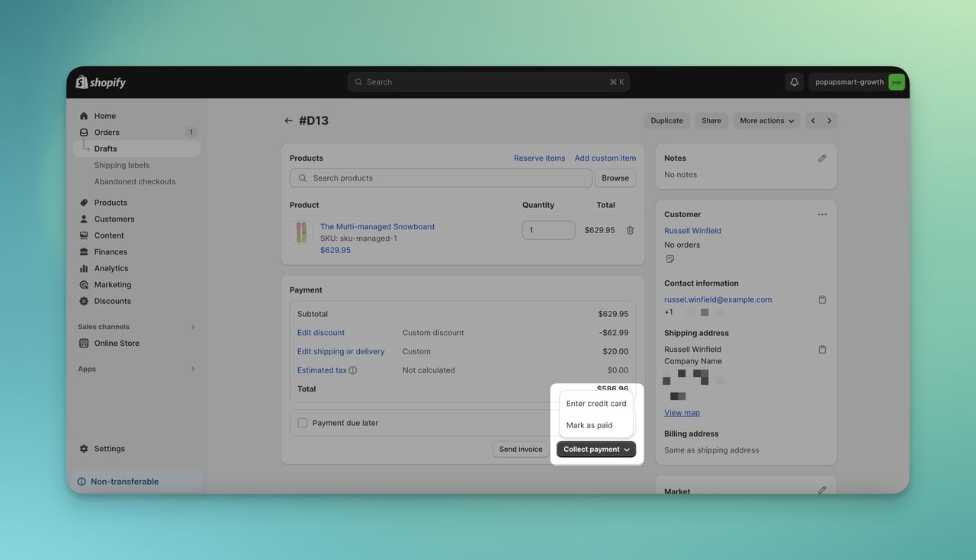Click the Duplicate button

666,119
